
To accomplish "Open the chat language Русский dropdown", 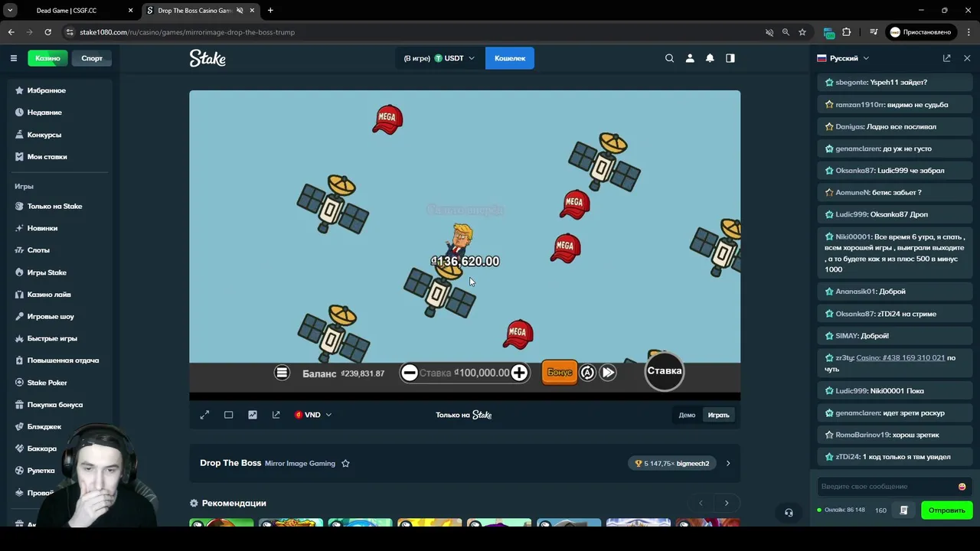I will coord(843,58).
